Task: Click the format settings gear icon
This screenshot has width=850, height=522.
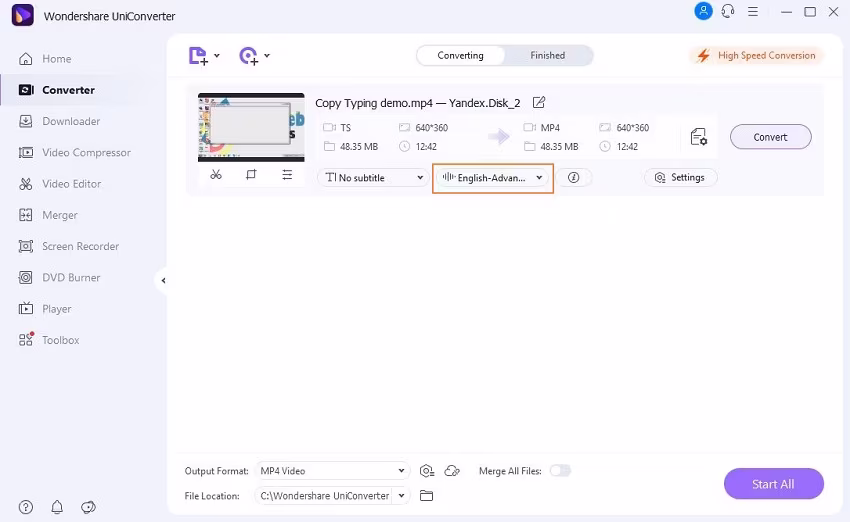Action: 427,471
